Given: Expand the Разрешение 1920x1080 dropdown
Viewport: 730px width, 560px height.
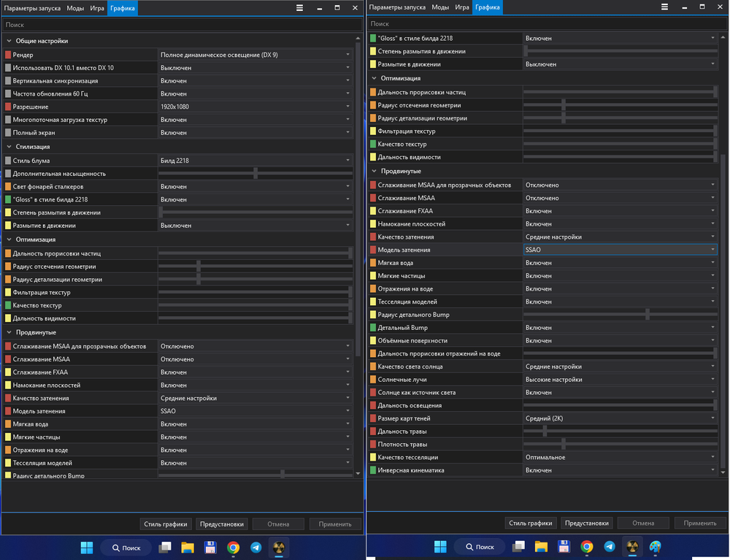Looking at the screenshot, I should (x=255, y=107).
